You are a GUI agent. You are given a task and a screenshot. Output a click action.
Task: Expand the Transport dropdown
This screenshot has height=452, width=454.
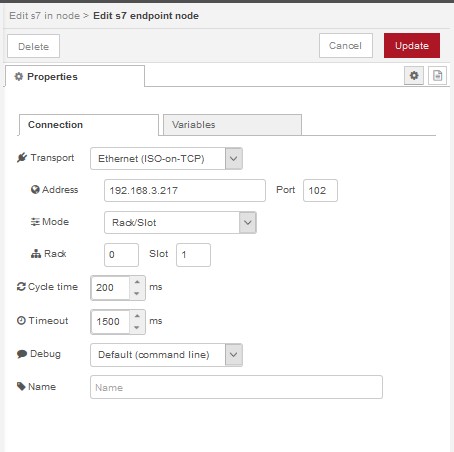(166, 159)
